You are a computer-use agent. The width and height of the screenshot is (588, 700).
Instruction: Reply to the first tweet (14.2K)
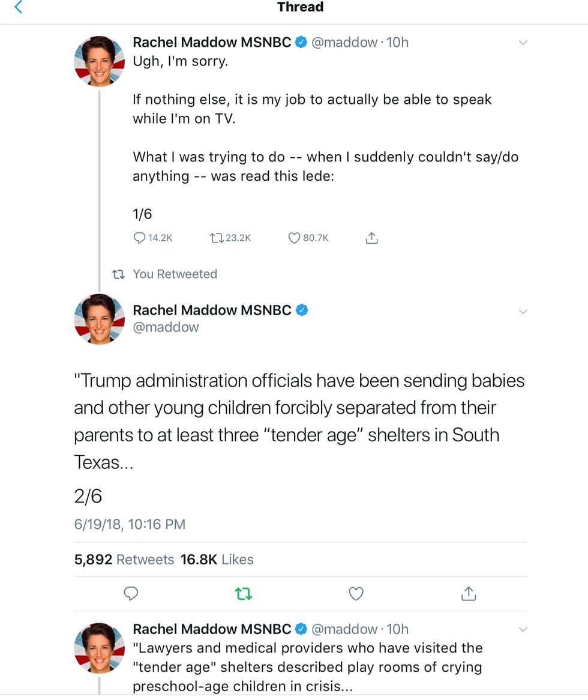tap(139, 238)
